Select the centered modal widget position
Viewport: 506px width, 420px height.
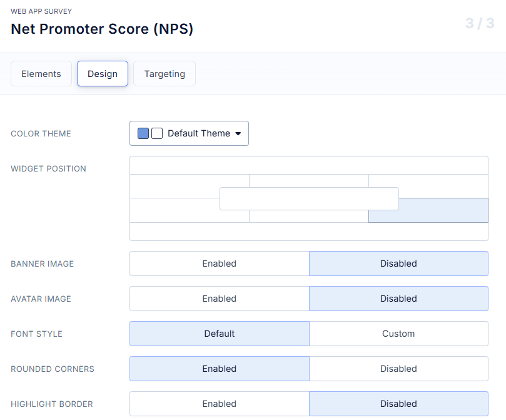point(309,198)
